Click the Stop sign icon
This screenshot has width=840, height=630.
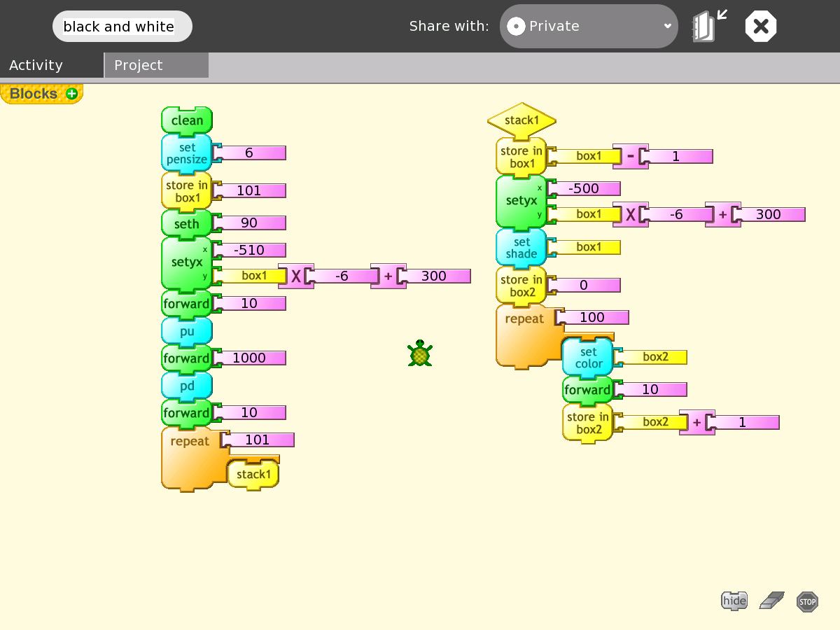tap(807, 601)
